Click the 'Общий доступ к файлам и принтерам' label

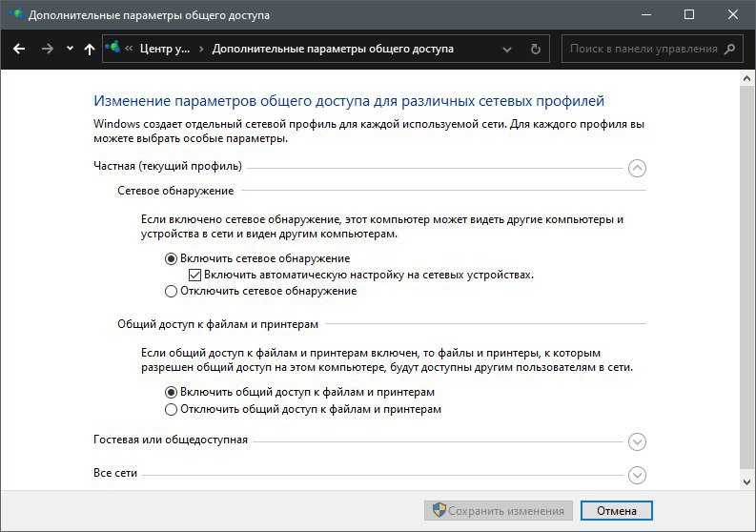[x=218, y=324]
